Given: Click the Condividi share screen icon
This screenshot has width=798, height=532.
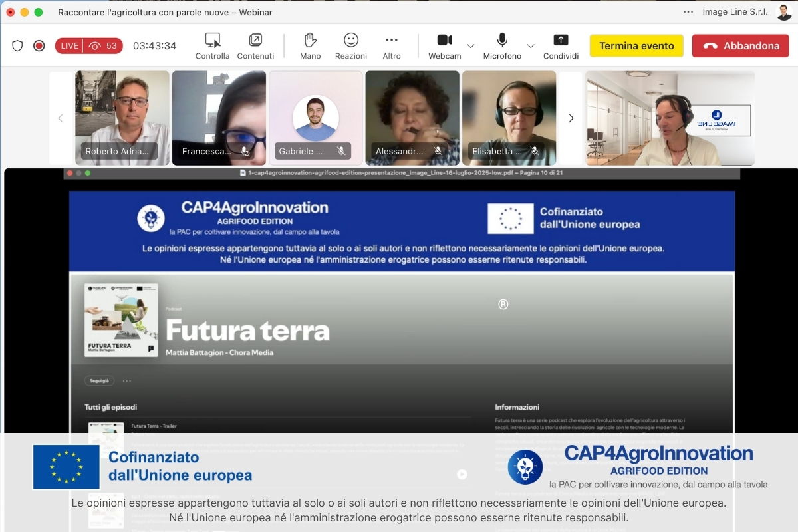Looking at the screenshot, I should (x=561, y=40).
